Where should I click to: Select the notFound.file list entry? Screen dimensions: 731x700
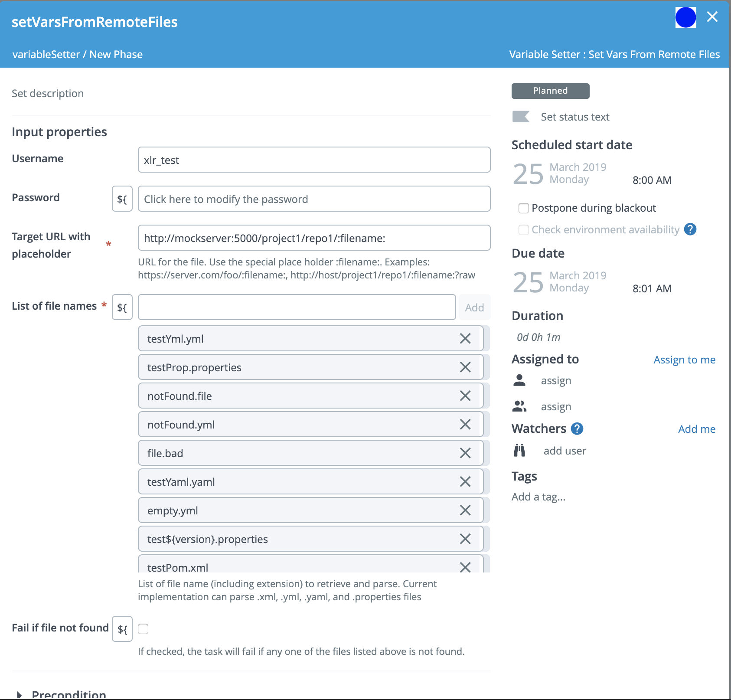311,396
